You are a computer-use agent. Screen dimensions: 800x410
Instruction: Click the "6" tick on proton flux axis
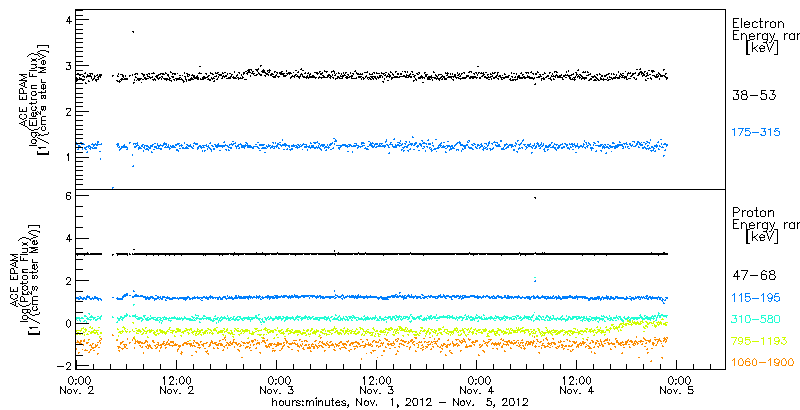pos(71,196)
